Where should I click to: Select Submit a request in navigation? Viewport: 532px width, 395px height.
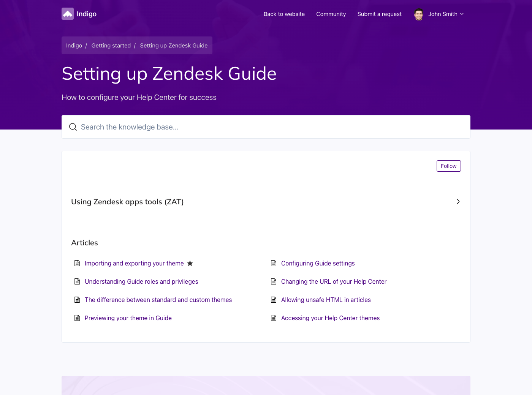pos(379,14)
